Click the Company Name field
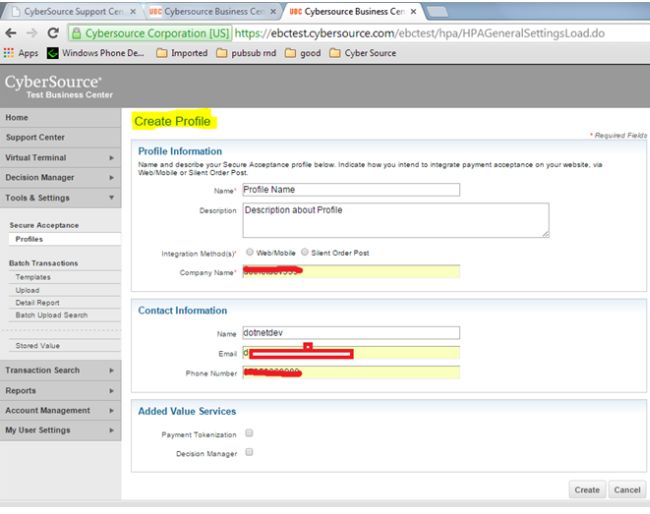 coord(351,272)
